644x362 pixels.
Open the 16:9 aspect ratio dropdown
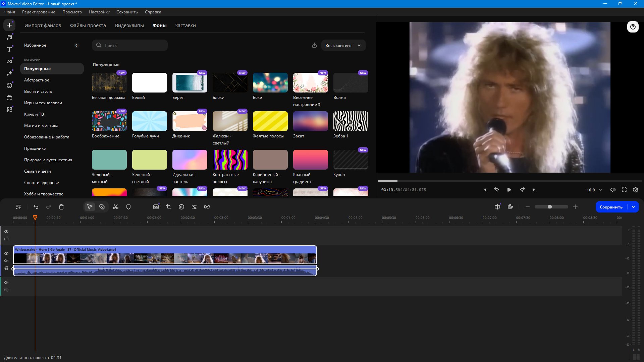click(x=594, y=190)
